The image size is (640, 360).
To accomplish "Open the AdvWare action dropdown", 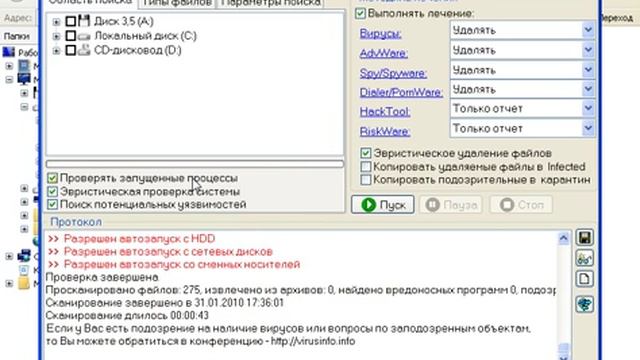I will (588, 50).
